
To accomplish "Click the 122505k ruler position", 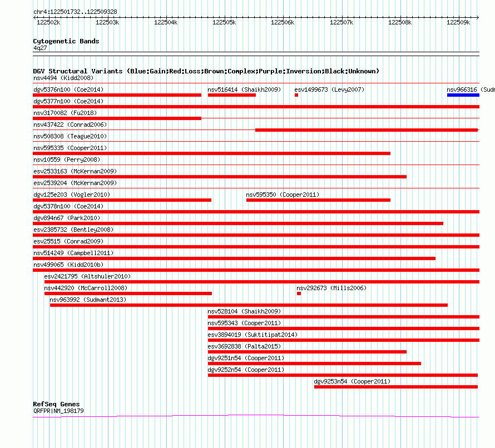I will [224, 22].
